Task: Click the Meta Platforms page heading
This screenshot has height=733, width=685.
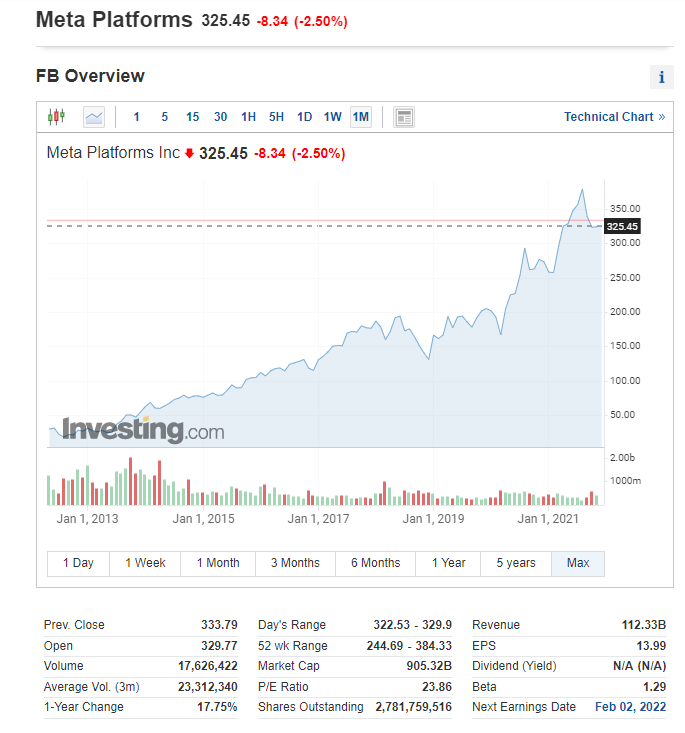Action: point(114,20)
